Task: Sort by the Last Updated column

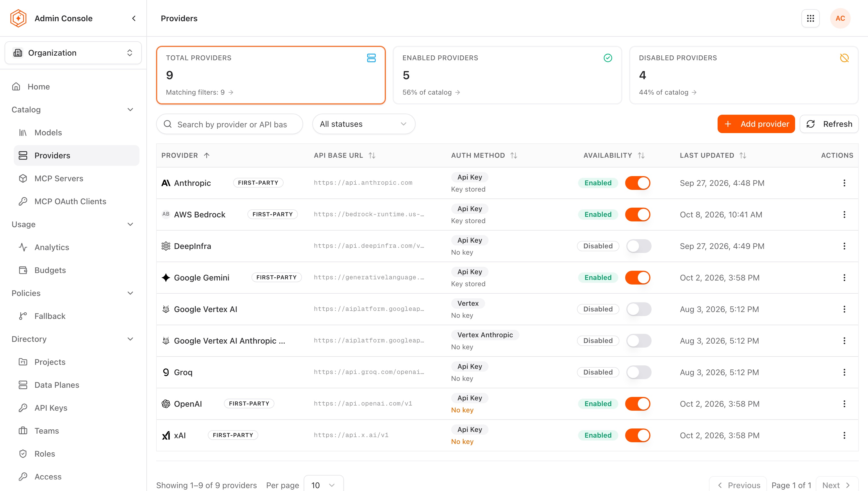Action: 743,155
